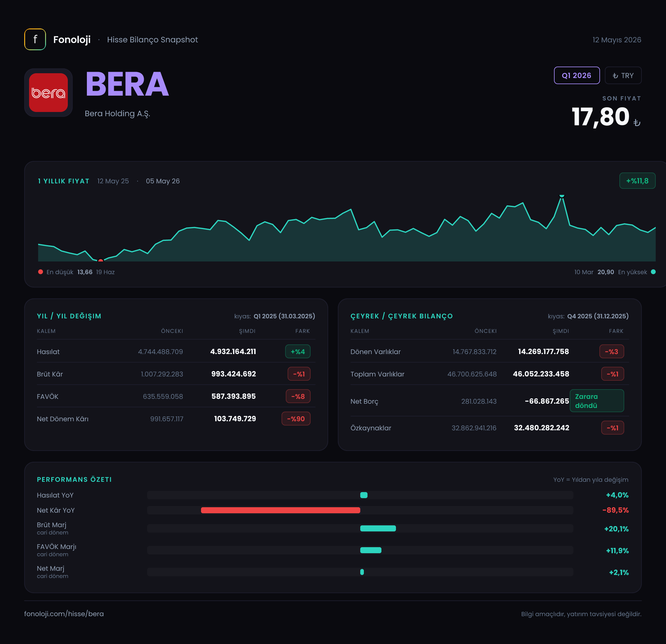The image size is (666, 644).
Task: Click the PERFORMANS ÖZETI heading
Action: [x=74, y=479]
